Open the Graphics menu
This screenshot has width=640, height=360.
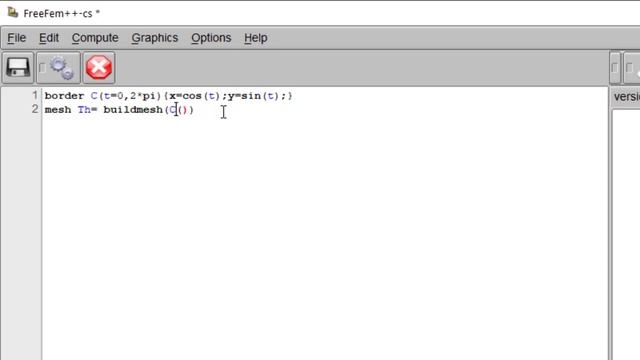pyautogui.click(x=155, y=38)
